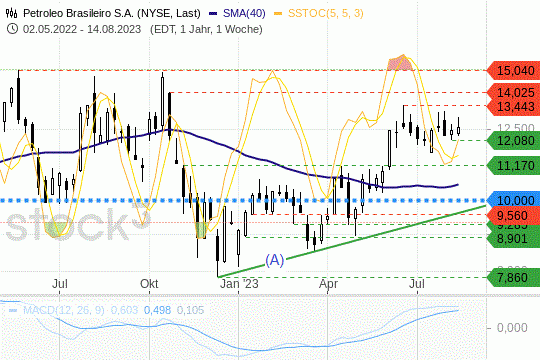Click the (A) wave annotation on the trendline
The image size is (540, 360).
tap(274, 260)
